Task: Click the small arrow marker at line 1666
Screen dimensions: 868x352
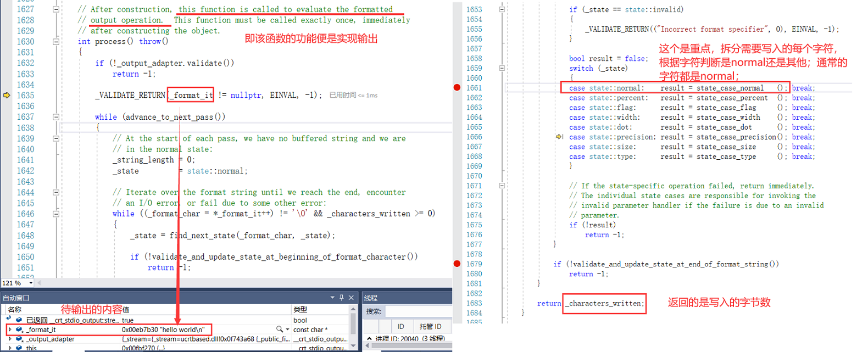Action: coord(559,137)
